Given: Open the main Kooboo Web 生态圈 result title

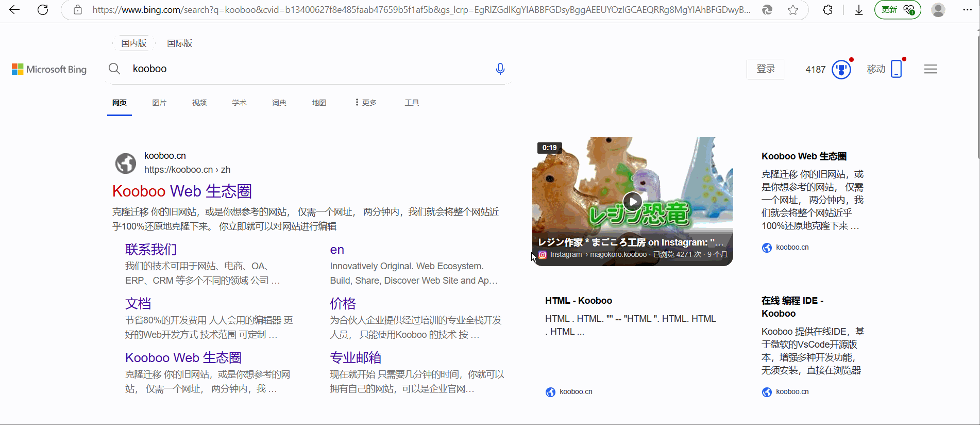Looking at the screenshot, I should pyautogui.click(x=182, y=191).
